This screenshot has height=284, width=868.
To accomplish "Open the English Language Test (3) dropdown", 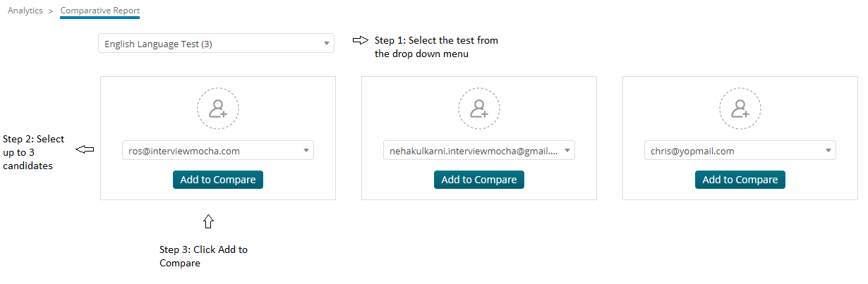I will (x=216, y=44).
